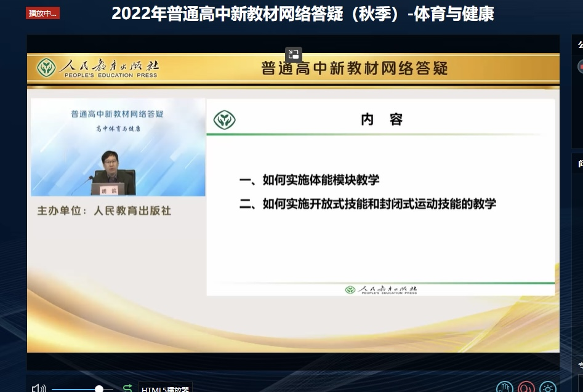Click the banner text 普通高中新教材网络答疑
The height and width of the screenshot is (392, 583).
click(x=355, y=68)
